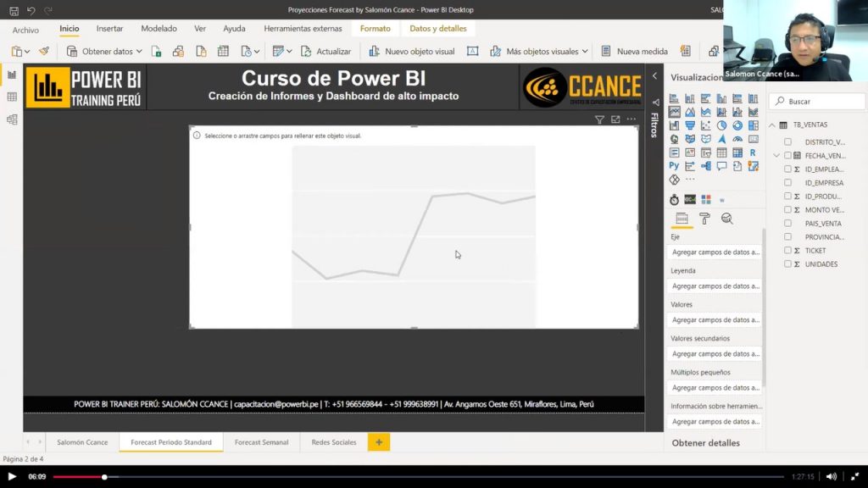Open the Data view in left sidebar
The height and width of the screenshot is (488, 868).
tap(12, 97)
